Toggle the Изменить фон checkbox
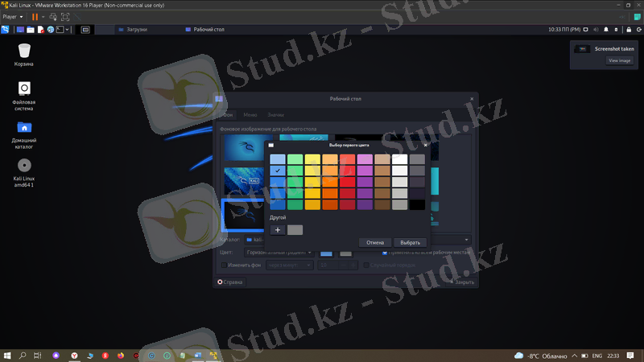The image size is (644, 362). pos(224,265)
